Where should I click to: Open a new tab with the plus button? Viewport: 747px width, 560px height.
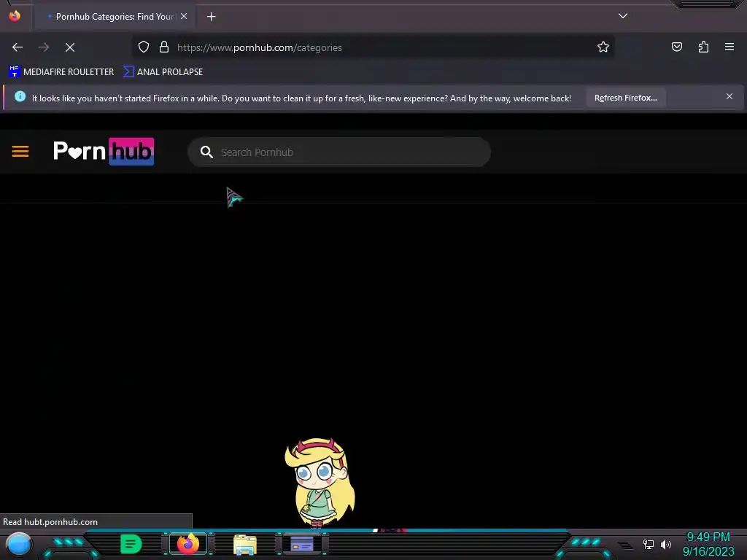211,17
